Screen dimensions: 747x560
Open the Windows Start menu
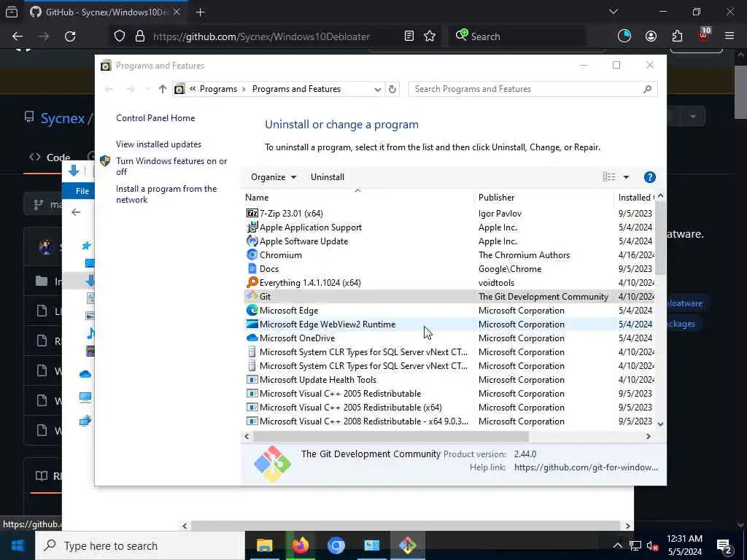(x=18, y=545)
